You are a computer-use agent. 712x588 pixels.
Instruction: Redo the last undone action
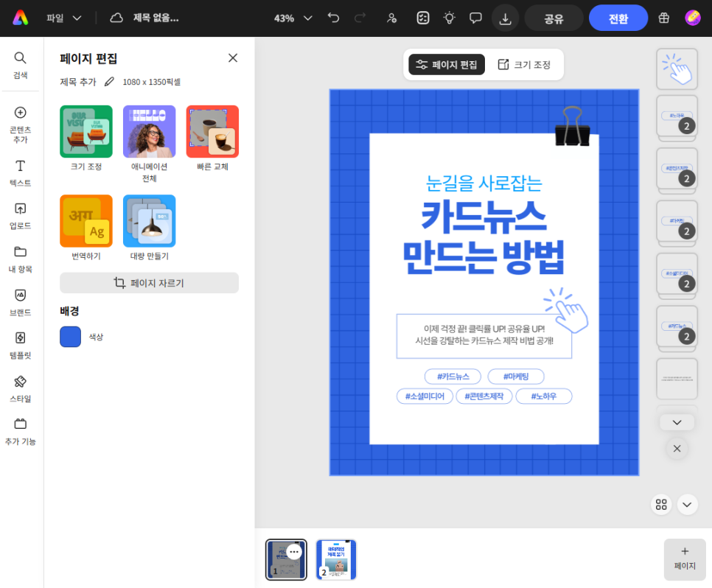pos(360,18)
